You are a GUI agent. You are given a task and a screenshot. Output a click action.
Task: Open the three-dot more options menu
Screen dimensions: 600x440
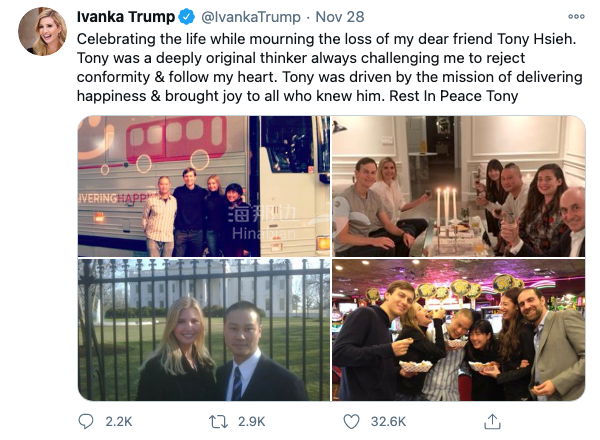pyautogui.click(x=576, y=16)
